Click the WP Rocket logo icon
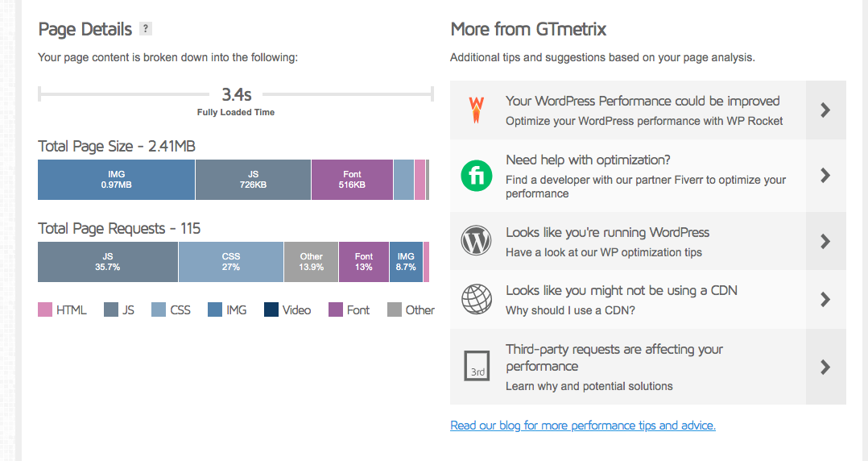 tap(477, 110)
